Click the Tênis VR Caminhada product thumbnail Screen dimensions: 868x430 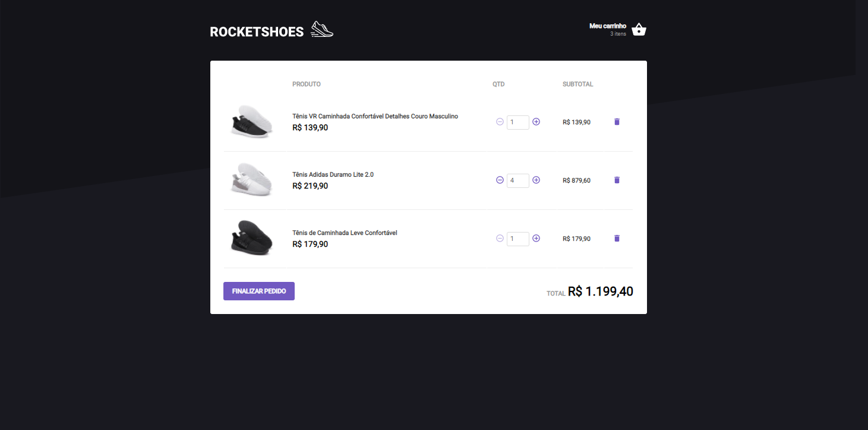[x=251, y=122]
